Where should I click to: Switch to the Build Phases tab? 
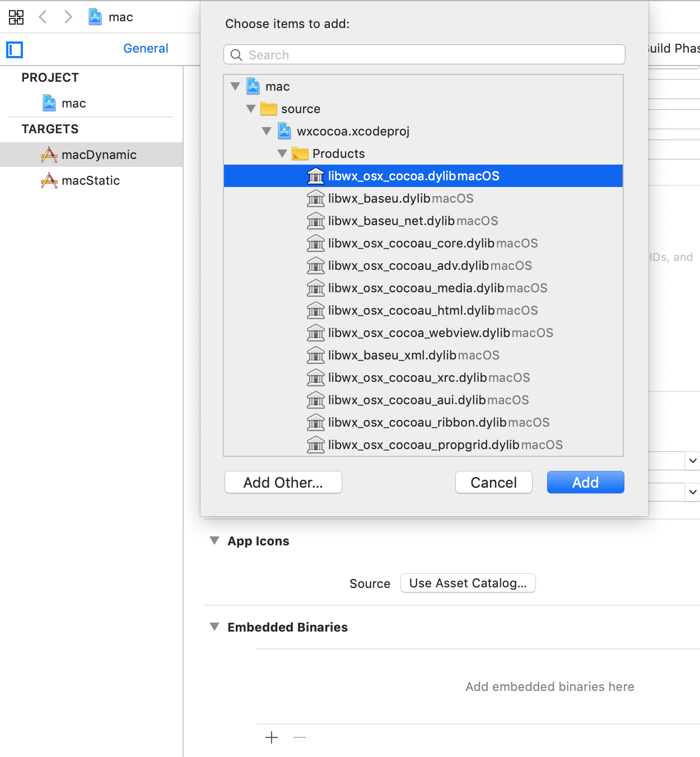pos(674,48)
